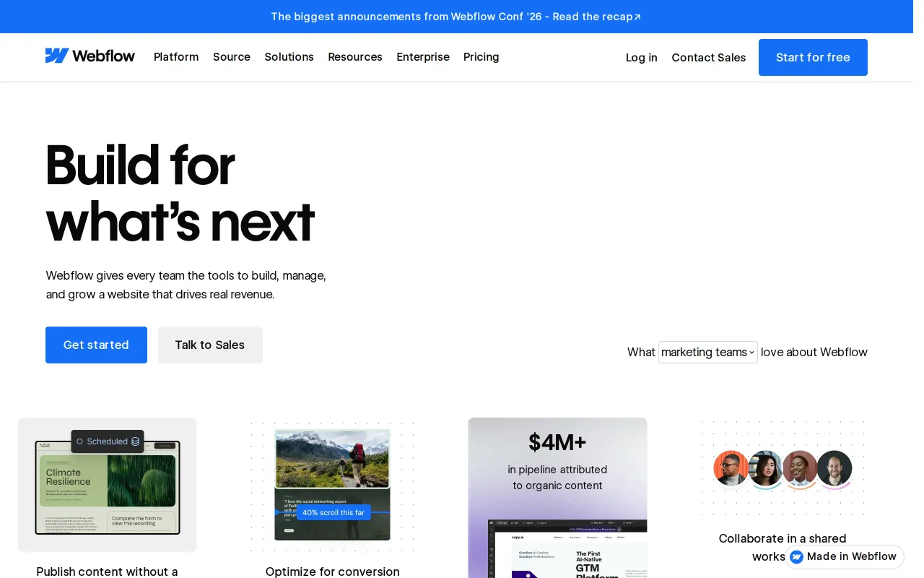924x578 pixels.
Task: Click the Start for free button
Action: pyautogui.click(x=813, y=58)
